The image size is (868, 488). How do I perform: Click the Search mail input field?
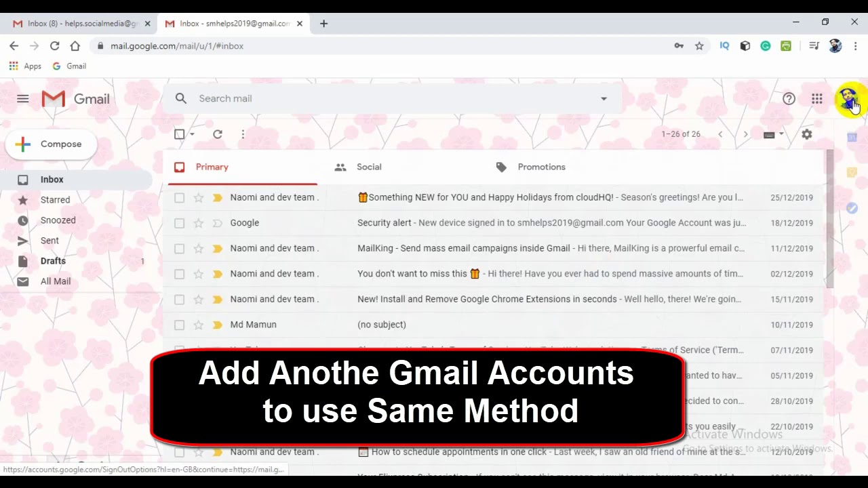pyautogui.click(x=393, y=99)
